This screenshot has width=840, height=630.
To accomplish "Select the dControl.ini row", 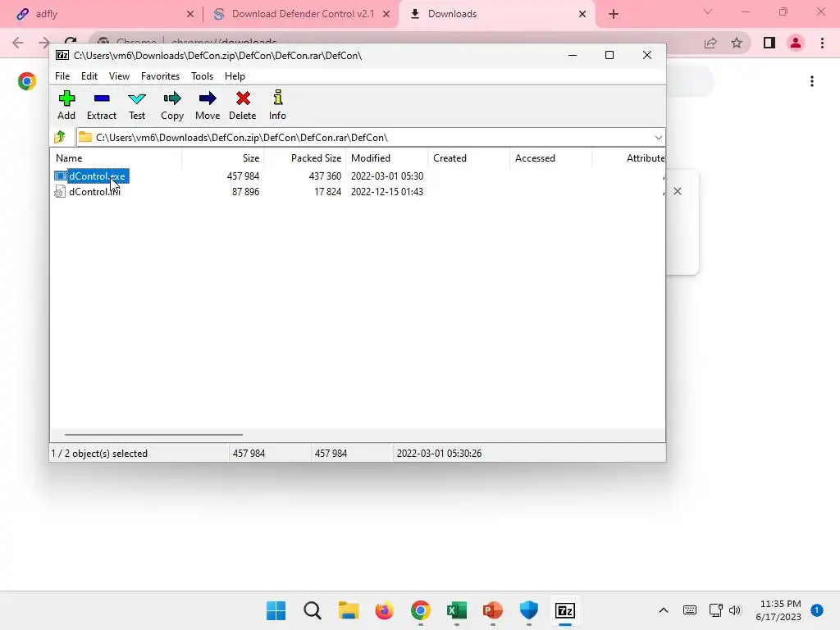I will point(358,192).
